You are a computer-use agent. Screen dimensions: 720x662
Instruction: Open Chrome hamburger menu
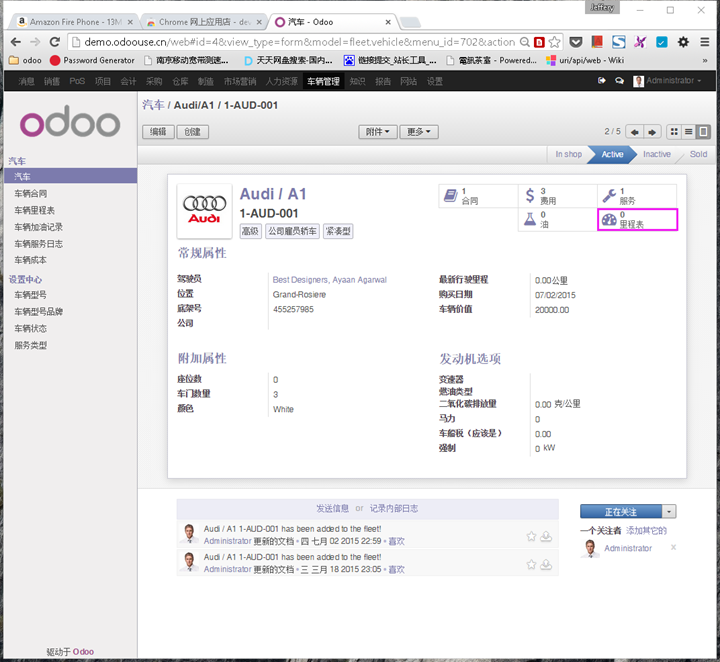tap(704, 42)
